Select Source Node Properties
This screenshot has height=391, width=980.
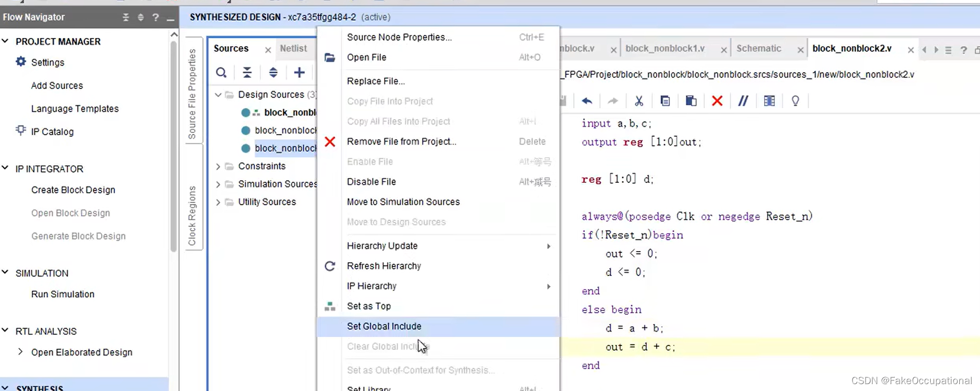tap(438, 37)
